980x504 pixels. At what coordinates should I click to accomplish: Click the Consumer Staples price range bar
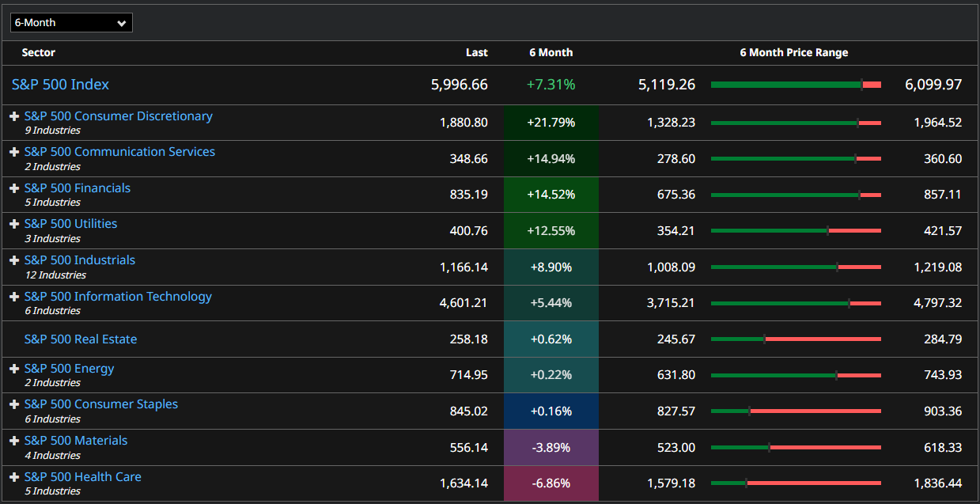click(796, 411)
